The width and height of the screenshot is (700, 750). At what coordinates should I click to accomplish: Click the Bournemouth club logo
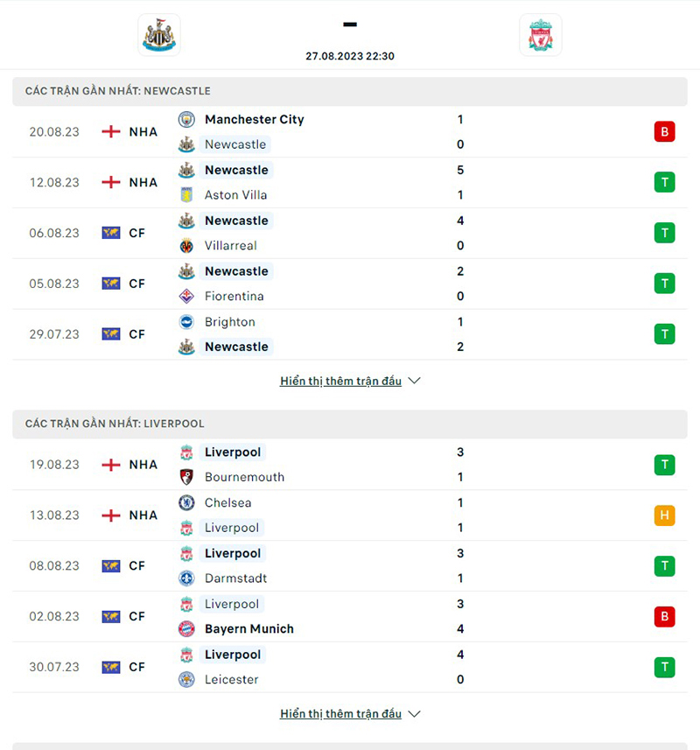(x=186, y=478)
